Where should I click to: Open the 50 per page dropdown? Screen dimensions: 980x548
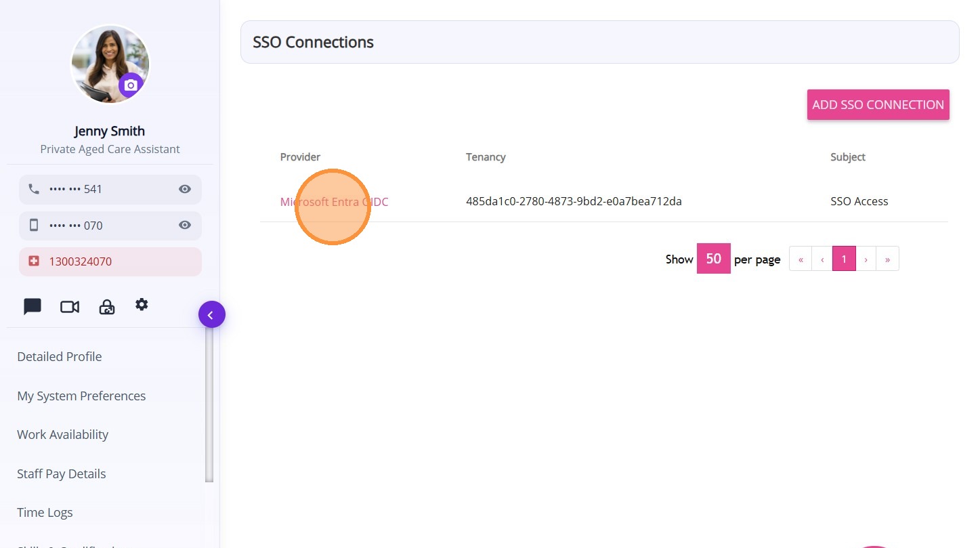click(x=713, y=259)
